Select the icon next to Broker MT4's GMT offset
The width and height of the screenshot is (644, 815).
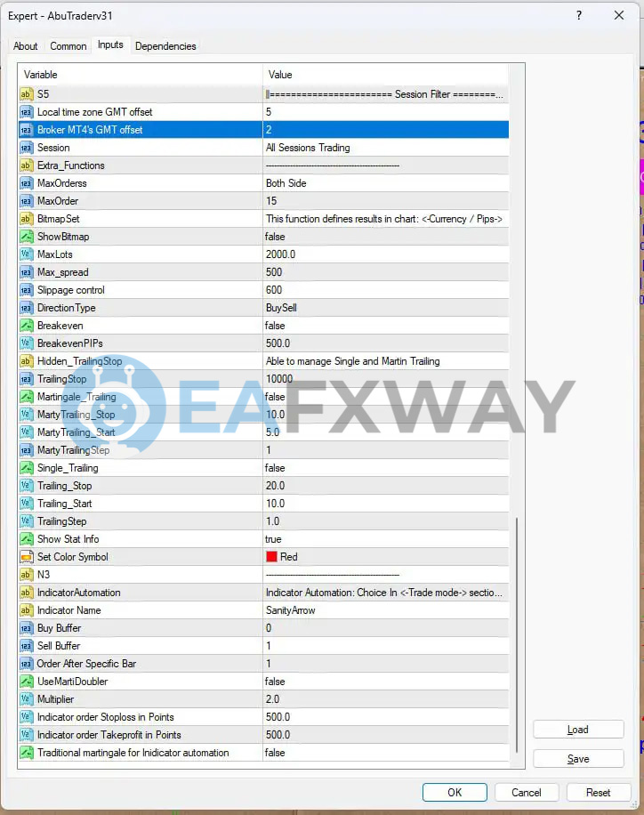point(26,129)
